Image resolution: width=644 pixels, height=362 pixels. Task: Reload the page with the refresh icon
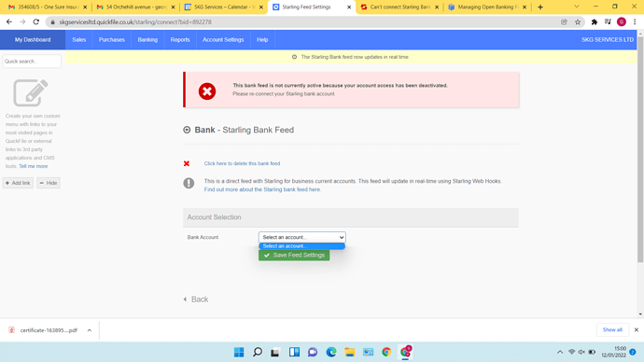[x=36, y=21]
